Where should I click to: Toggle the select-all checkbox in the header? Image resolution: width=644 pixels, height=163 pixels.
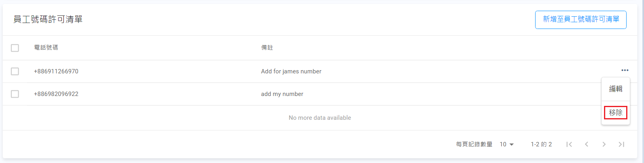point(15,48)
